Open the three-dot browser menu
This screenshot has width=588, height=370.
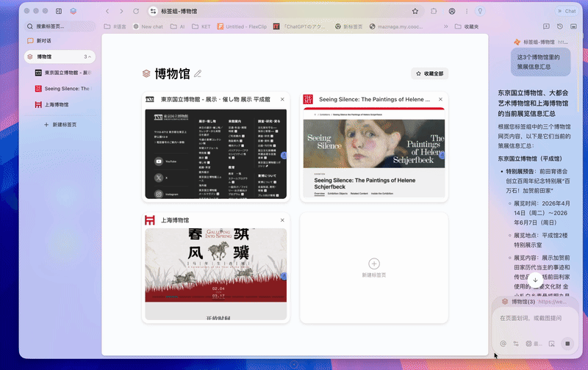coord(467,11)
